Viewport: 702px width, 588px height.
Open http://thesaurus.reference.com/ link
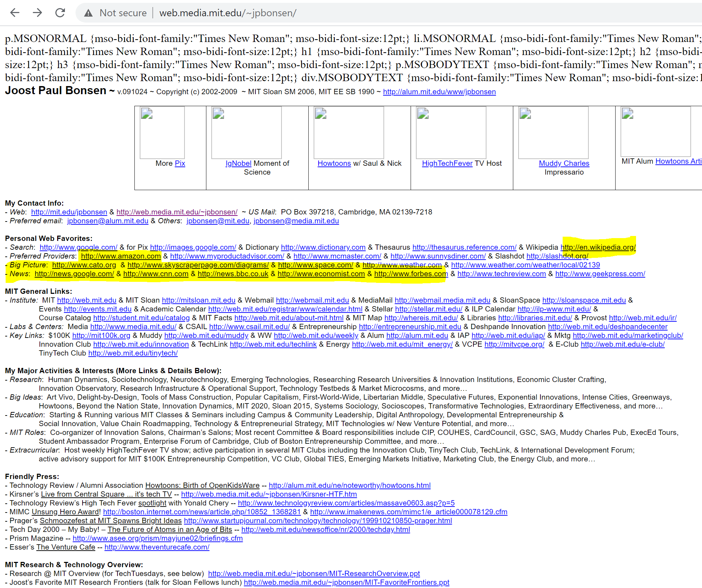coord(464,247)
